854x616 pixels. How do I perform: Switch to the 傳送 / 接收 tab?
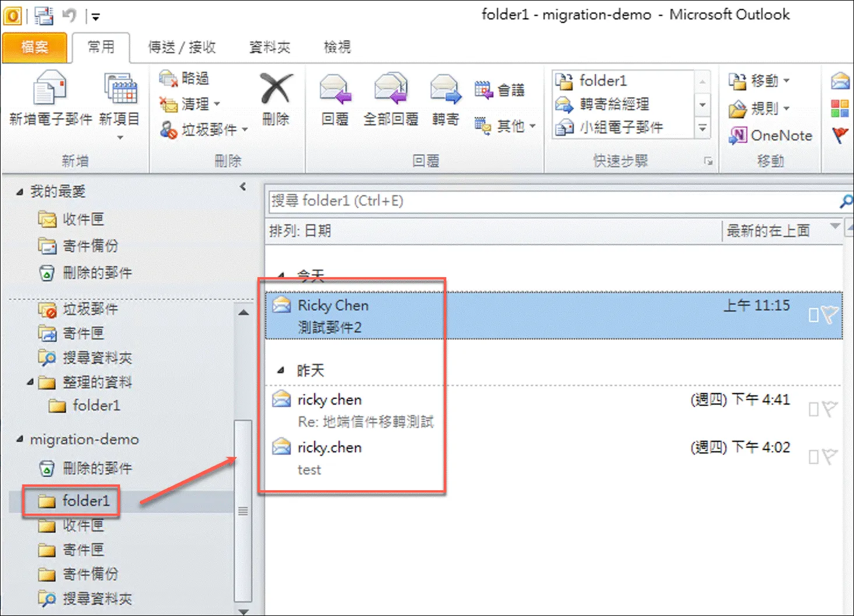182,47
